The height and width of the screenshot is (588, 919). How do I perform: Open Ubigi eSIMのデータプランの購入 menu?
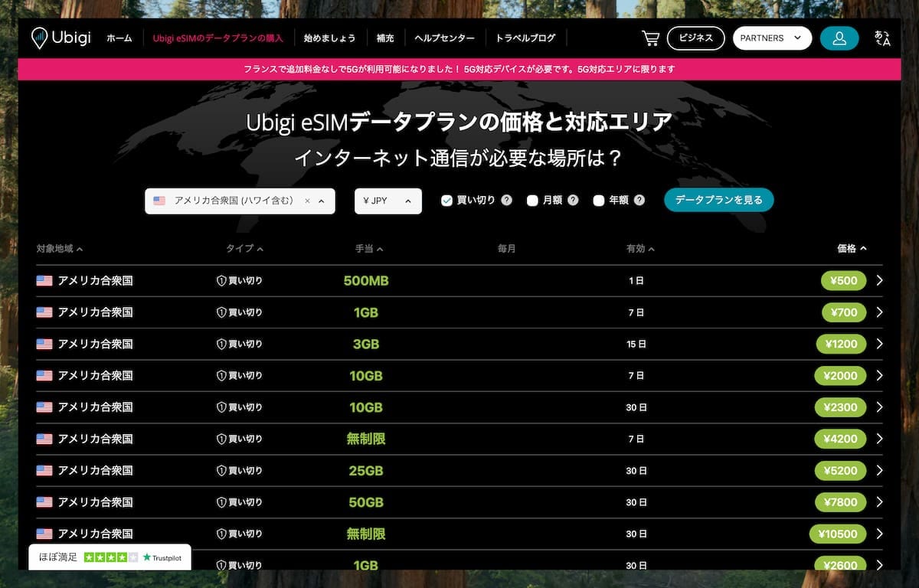click(x=218, y=38)
